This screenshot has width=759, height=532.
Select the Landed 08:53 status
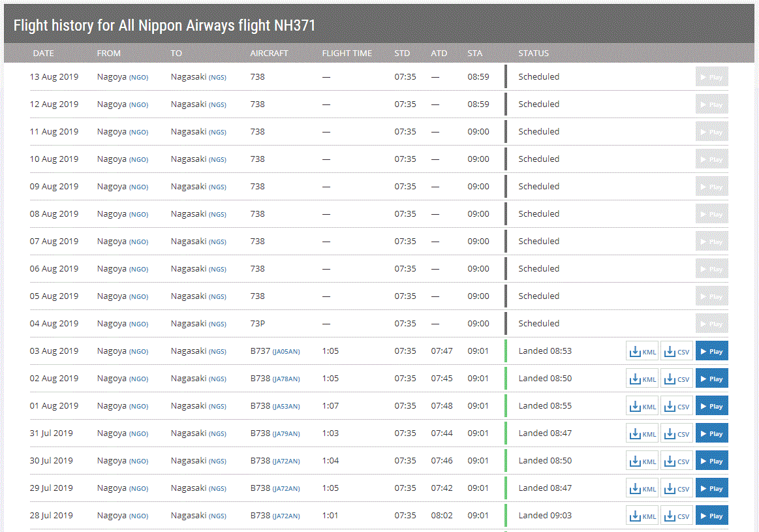pos(545,351)
